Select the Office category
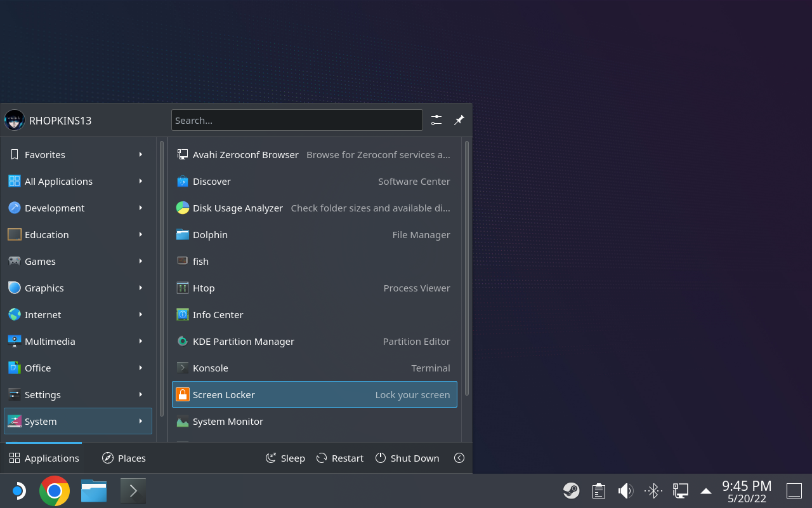The height and width of the screenshot is (508, 812). (78, 368)
